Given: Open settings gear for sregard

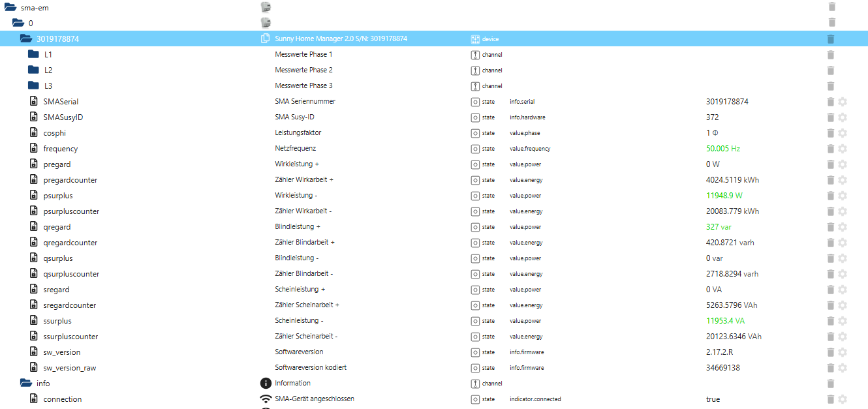Looking at the screenshot, I should tap(843, 290).
